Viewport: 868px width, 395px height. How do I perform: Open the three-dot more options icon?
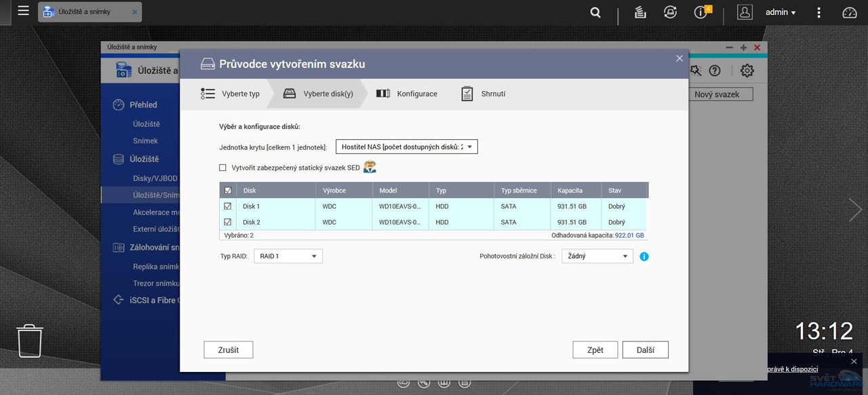point(818,12)
